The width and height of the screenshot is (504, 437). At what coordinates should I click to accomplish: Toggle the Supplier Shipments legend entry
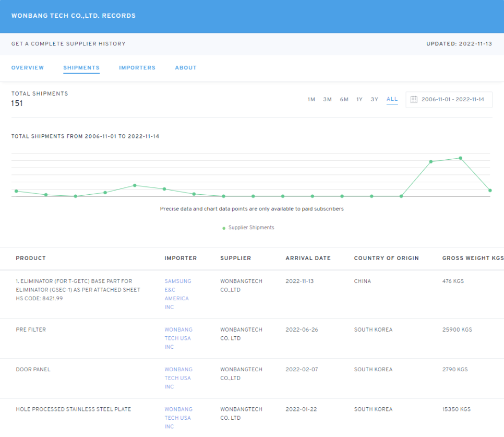coord(248,228)
